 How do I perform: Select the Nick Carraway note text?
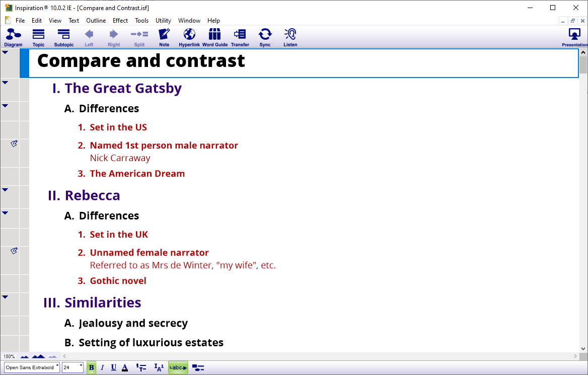coord(120,158)
